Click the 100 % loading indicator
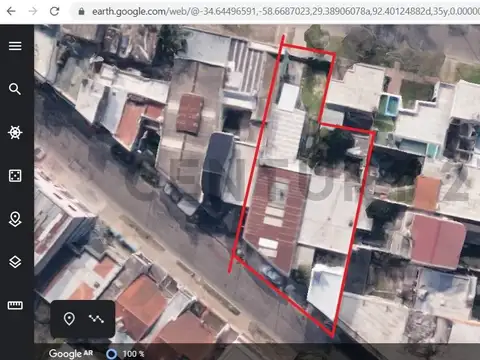480x360 pixels. pyautogui.click(x=125, y=354)
